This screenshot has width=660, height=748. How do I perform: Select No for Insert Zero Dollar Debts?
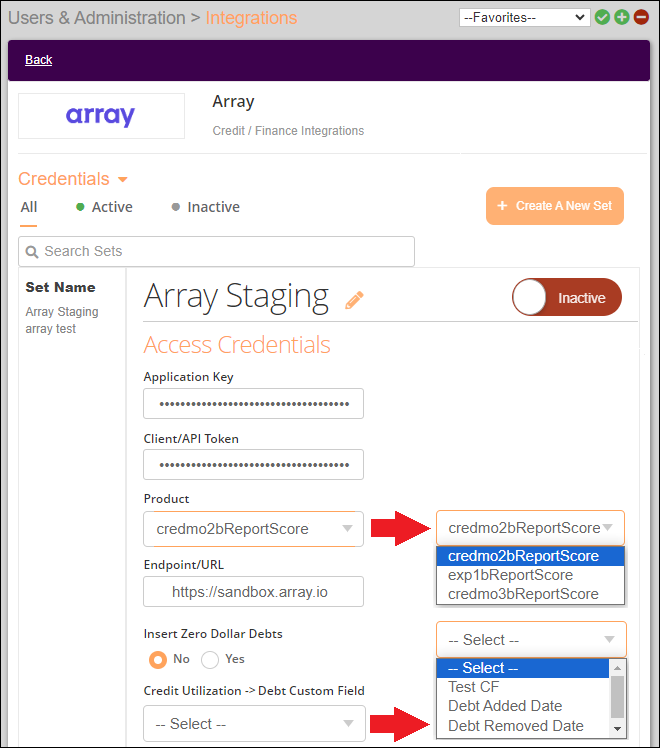click(158, 660)
